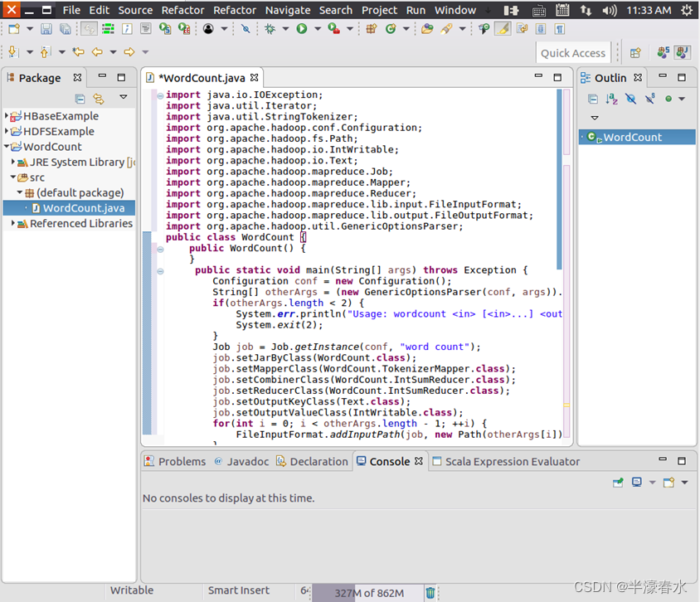
Task: Open Package Explorer view menu triangle
Action: 124,97
